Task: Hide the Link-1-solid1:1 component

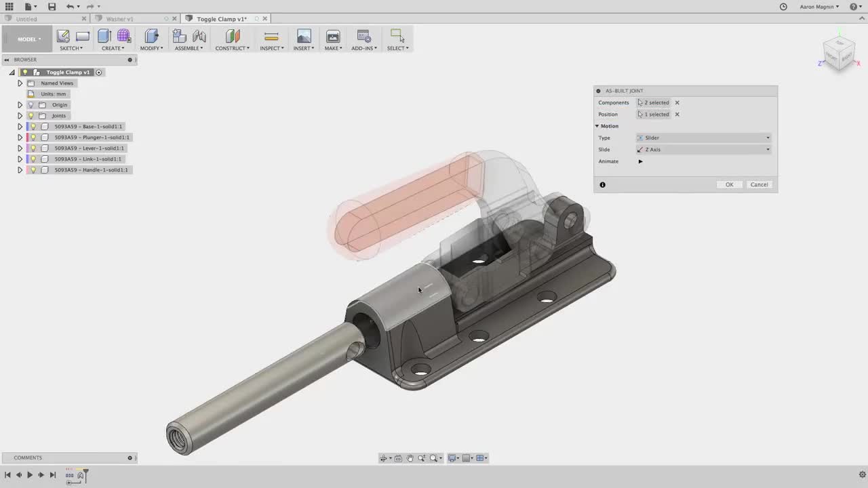Action: click(33, 159)
